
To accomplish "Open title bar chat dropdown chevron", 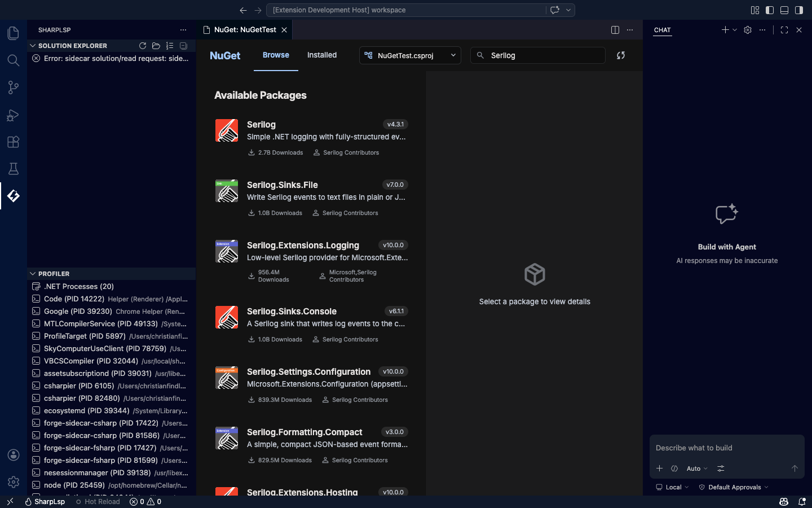I will (568, 10).
